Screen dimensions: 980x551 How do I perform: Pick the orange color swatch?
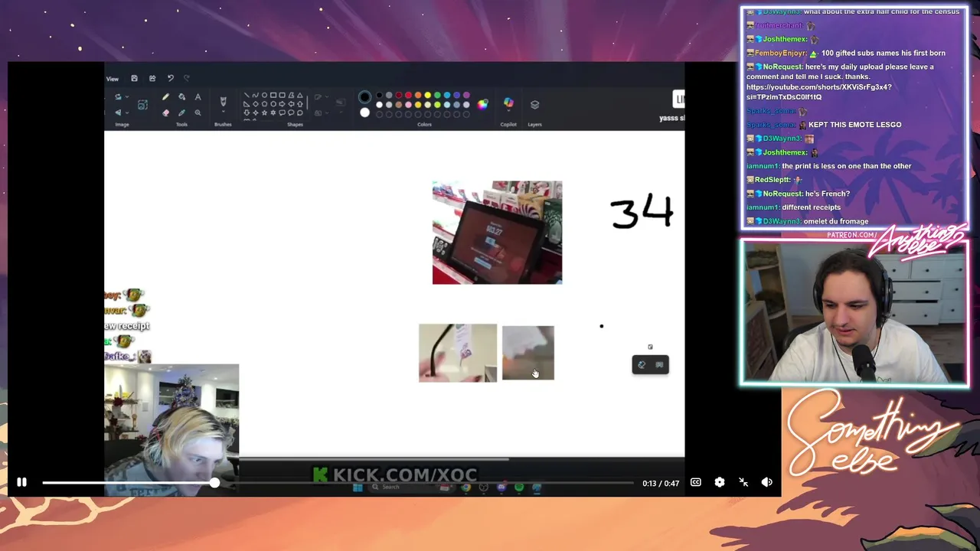coord(418,95)
